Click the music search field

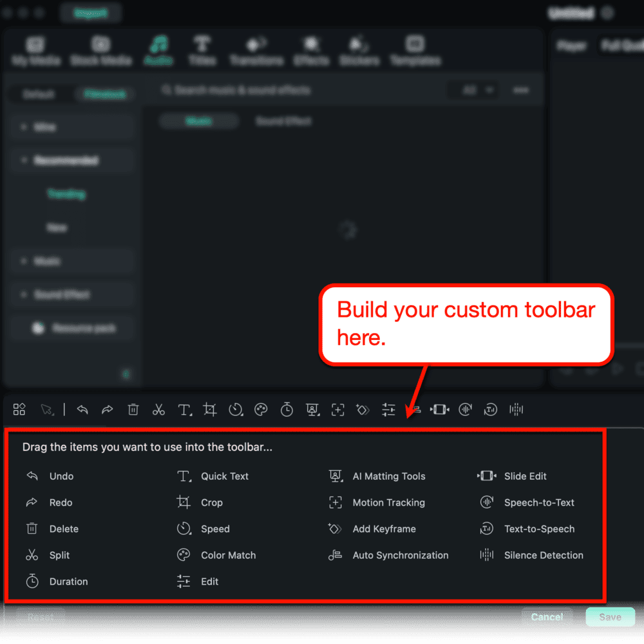258,90
